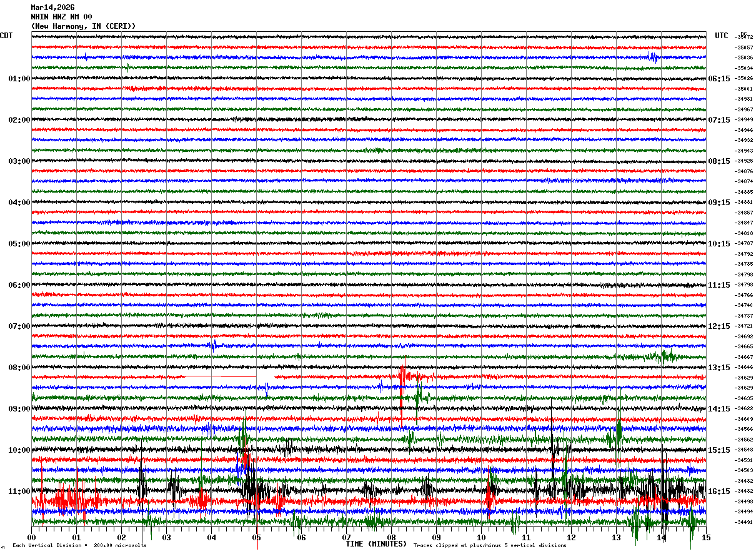
Task: Click the DC offset value -34635
Action: tap(744, 398)
